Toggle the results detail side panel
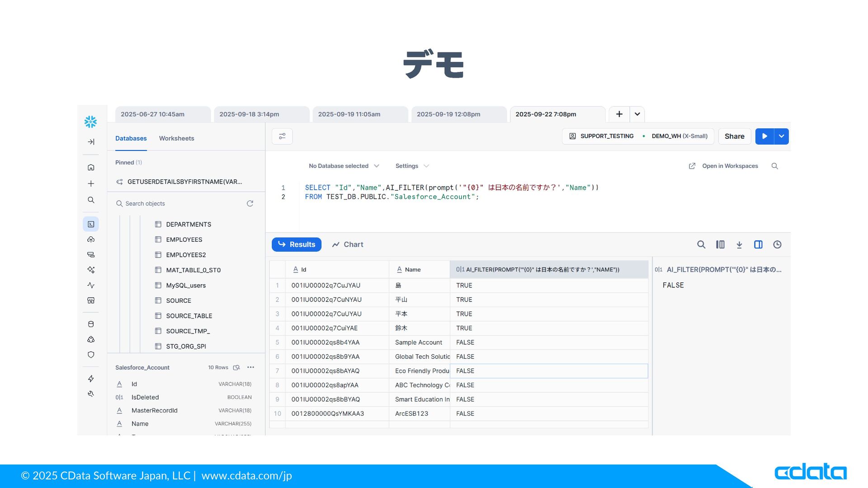 [758, 244]
